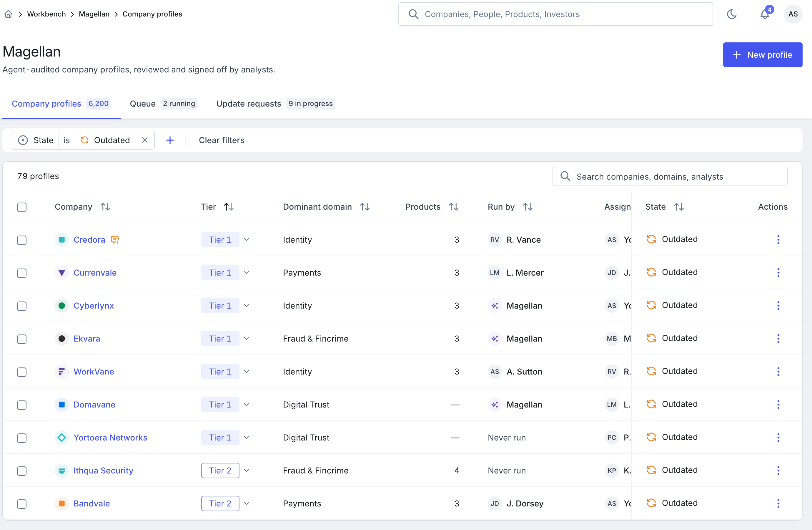This screenshot has width=812, height=530.
Task: Open the Update requests tab
Action: tap(276, 103)
